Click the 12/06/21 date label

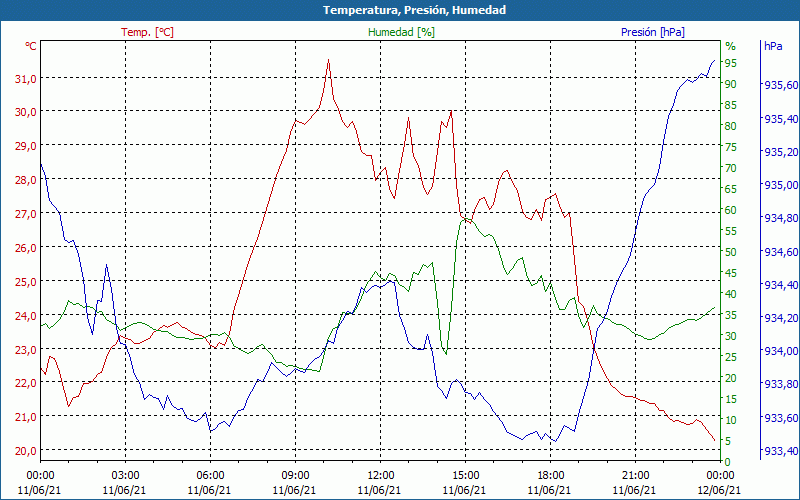point(719,490)
